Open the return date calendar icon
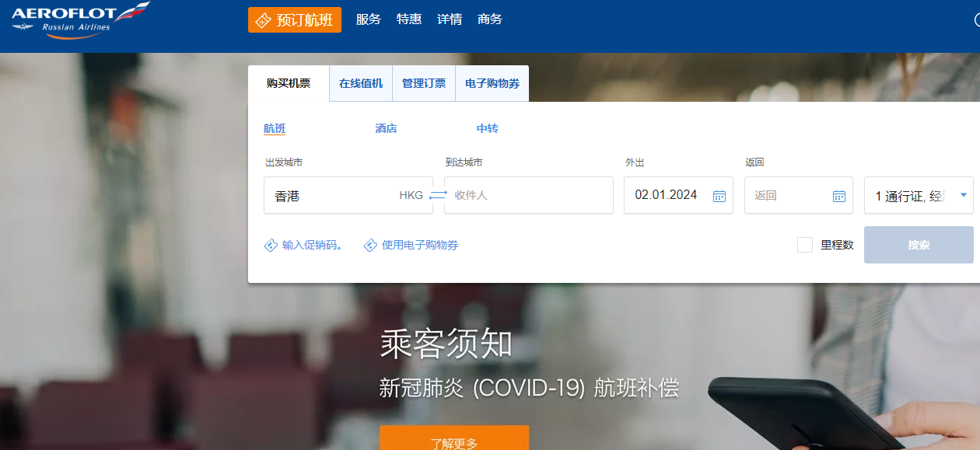This screenshot has width=980, height=450. pos(839,196)
